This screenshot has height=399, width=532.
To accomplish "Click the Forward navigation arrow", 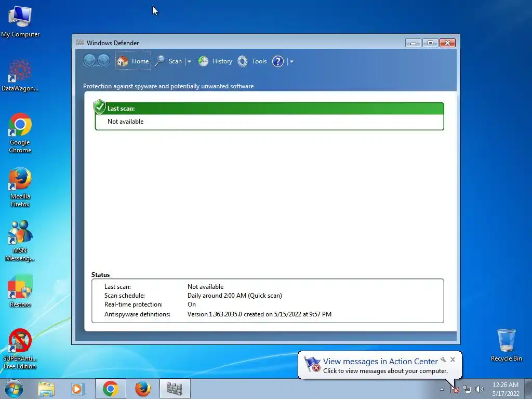I will (103, 60).
